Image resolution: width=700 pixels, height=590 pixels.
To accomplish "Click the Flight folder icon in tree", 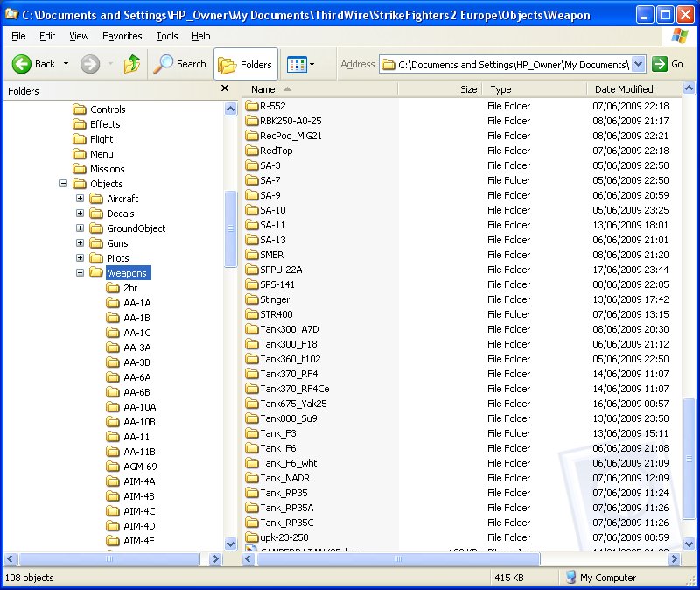I will [80, 139].
